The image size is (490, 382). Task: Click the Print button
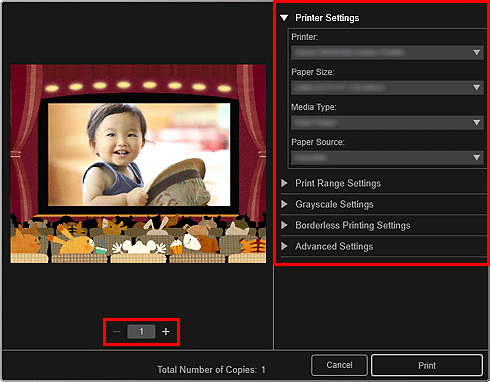pyautogui.click(x=427, y=366)
